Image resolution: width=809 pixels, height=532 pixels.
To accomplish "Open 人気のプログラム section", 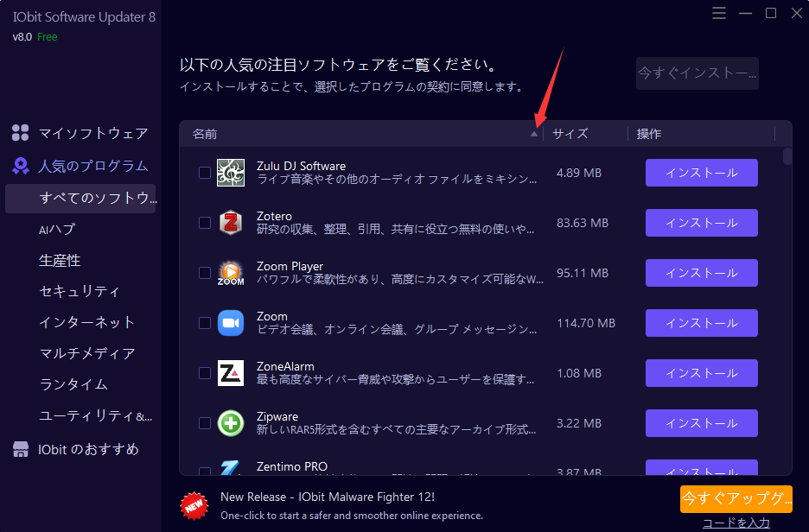I will point(93,166).
